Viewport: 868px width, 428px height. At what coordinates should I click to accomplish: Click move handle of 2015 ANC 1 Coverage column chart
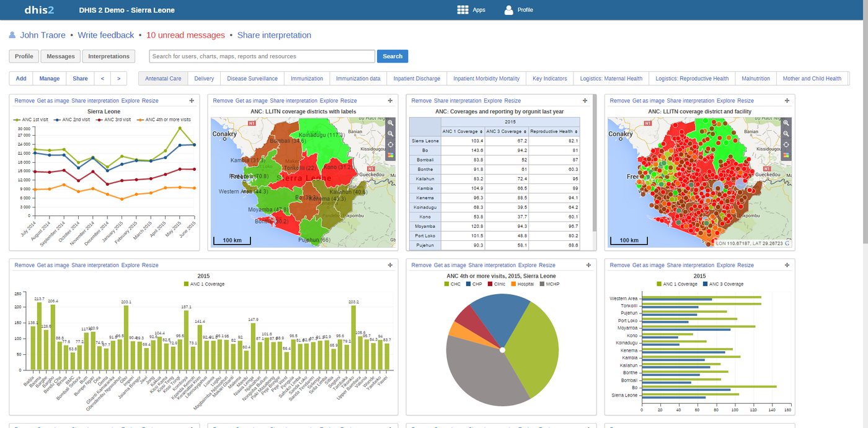tap(390, 265)
